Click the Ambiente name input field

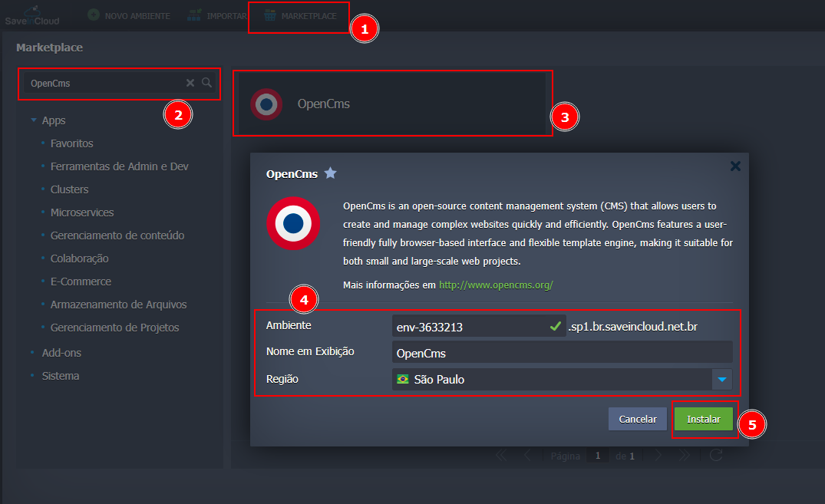pyautogui.click(x=468, y=327)
